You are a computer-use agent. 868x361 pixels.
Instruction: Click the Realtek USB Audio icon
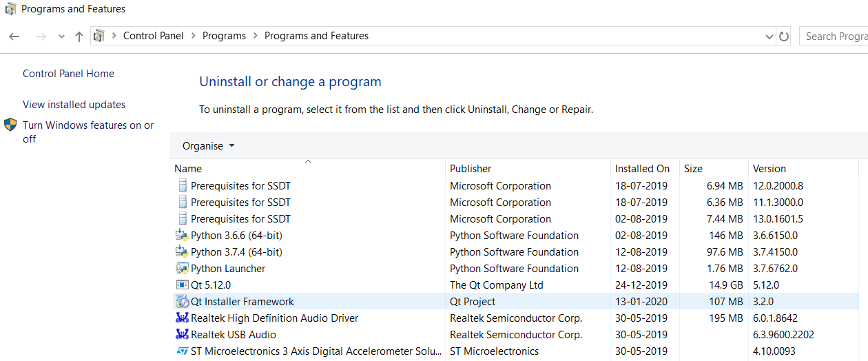click(x=182, y=335)
